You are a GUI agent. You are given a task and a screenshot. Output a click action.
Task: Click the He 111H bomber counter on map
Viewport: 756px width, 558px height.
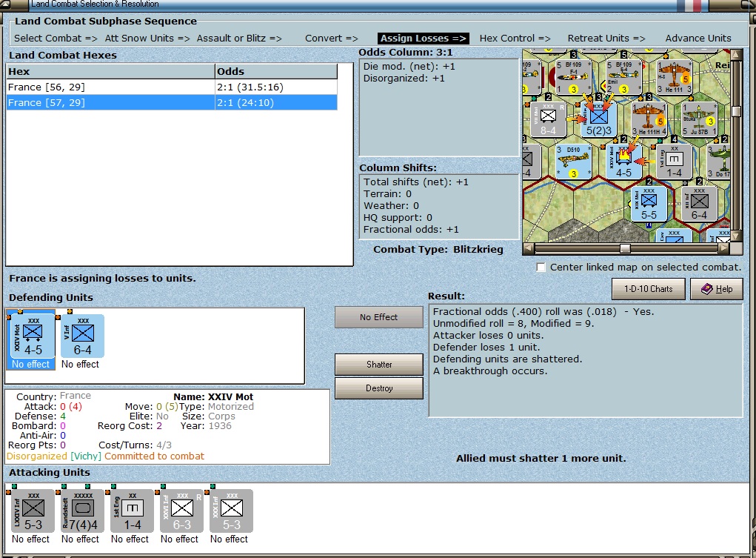click(649, 119)
